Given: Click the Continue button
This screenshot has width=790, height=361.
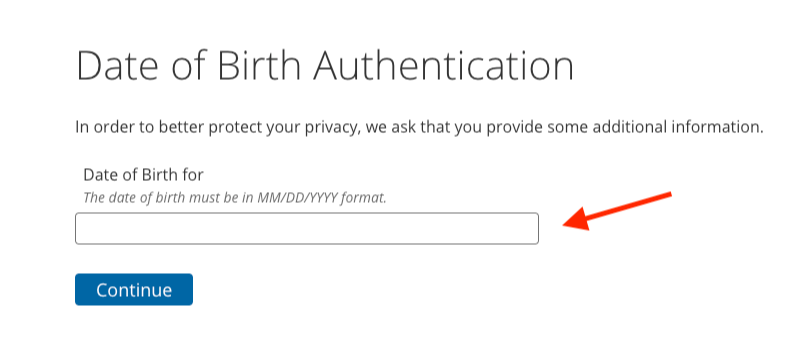Looking at the screenshot, I should click(134, 290).
